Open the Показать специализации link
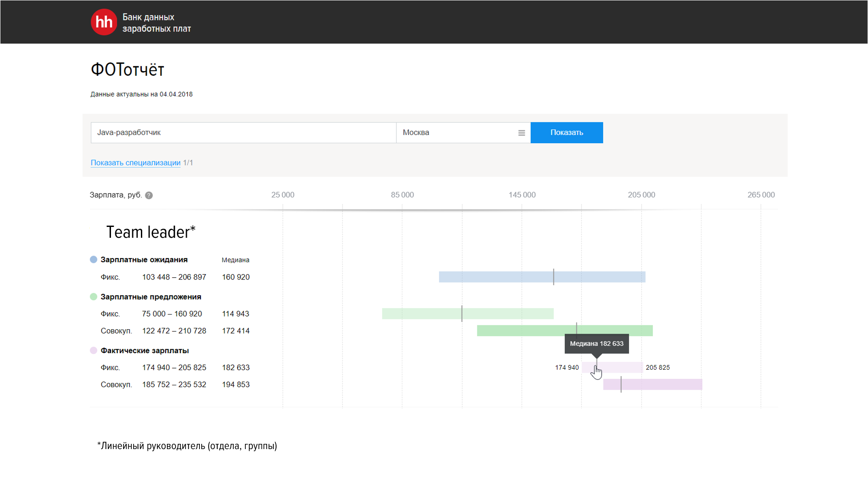This screenshot has width=868, height=489. (x=135, y=163)
